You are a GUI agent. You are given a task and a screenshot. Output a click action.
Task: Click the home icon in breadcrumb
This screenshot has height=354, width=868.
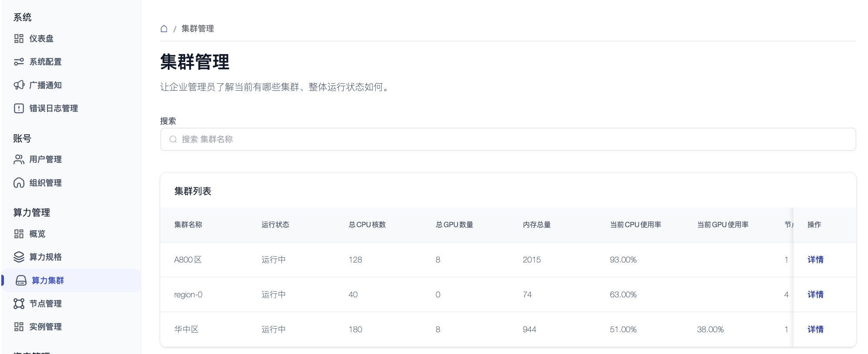(x=164, y=29)
